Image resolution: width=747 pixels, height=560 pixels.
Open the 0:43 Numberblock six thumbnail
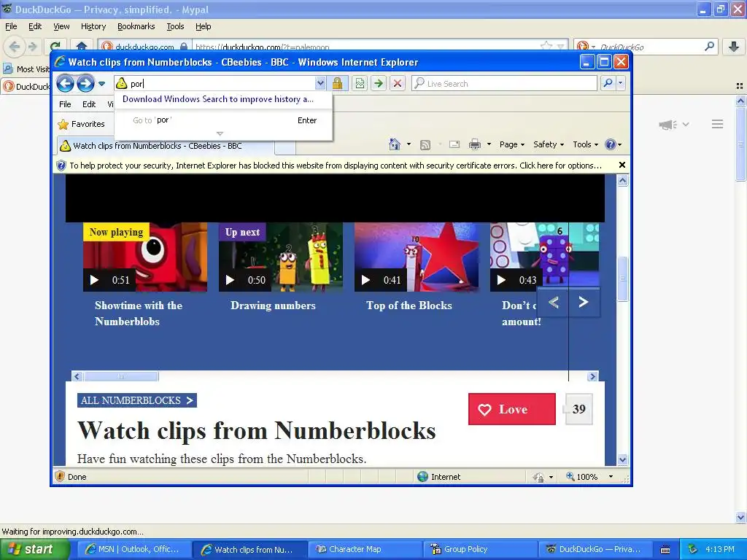coord(544,257)
